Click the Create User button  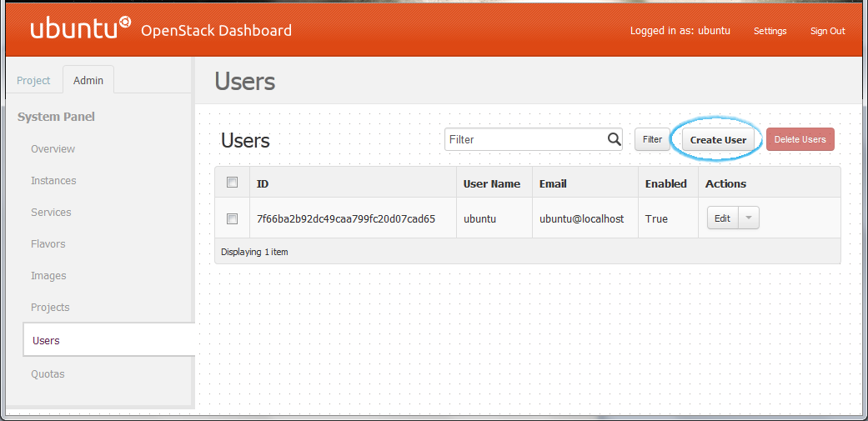pos(718,140)
